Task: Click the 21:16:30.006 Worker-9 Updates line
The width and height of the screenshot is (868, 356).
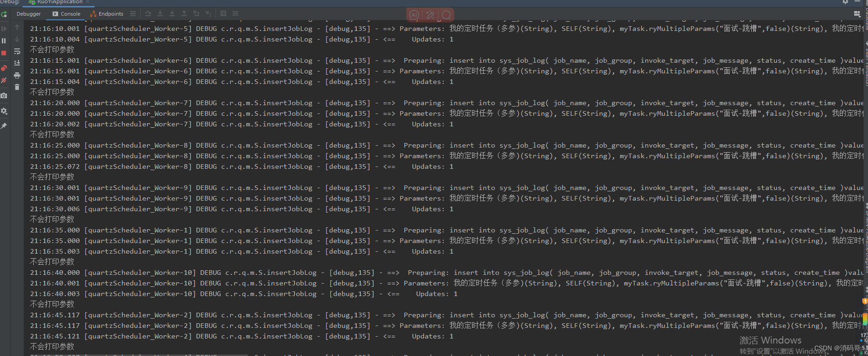Action: (x=242, y=209)
